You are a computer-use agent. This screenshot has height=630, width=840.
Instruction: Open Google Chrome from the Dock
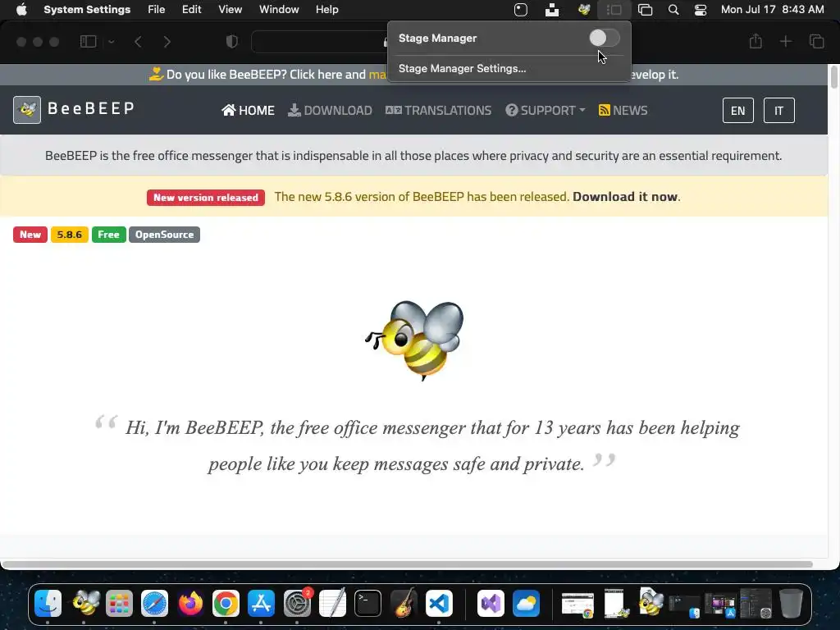coord(226,603)
